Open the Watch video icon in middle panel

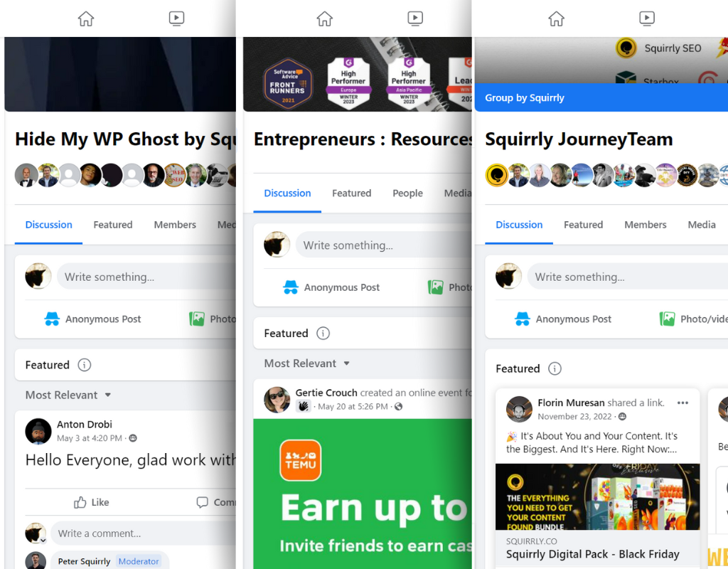[415, 18]
